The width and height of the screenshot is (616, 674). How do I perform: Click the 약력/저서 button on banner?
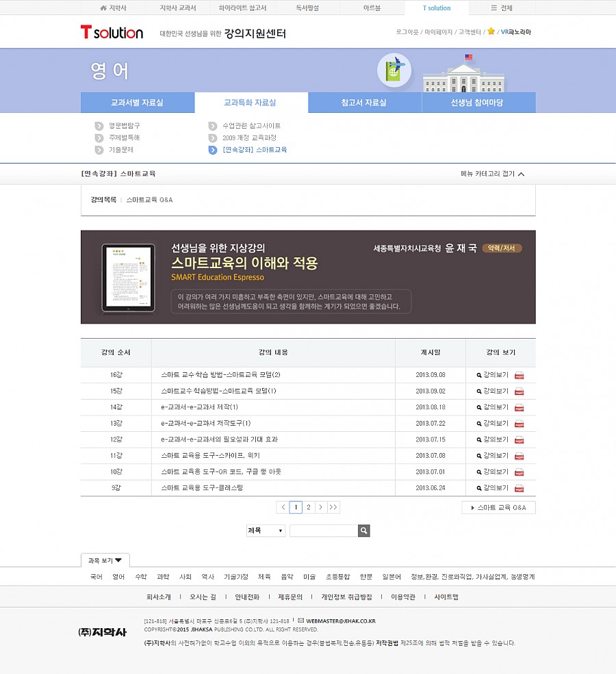pos(502,248)
